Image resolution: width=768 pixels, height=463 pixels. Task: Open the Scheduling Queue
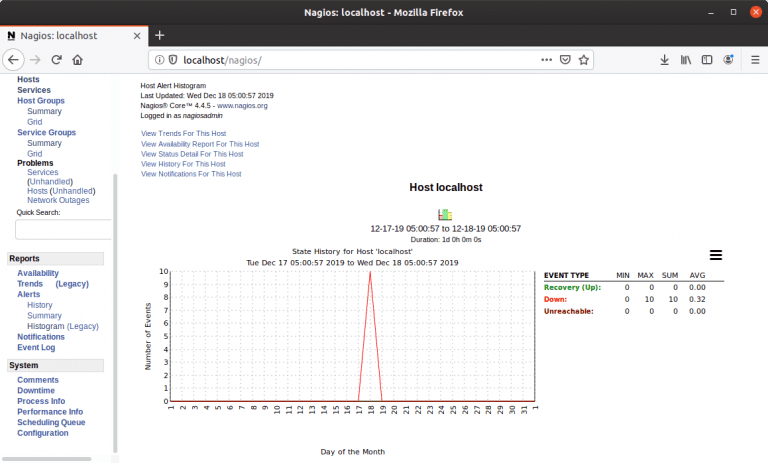coord(51,422)
